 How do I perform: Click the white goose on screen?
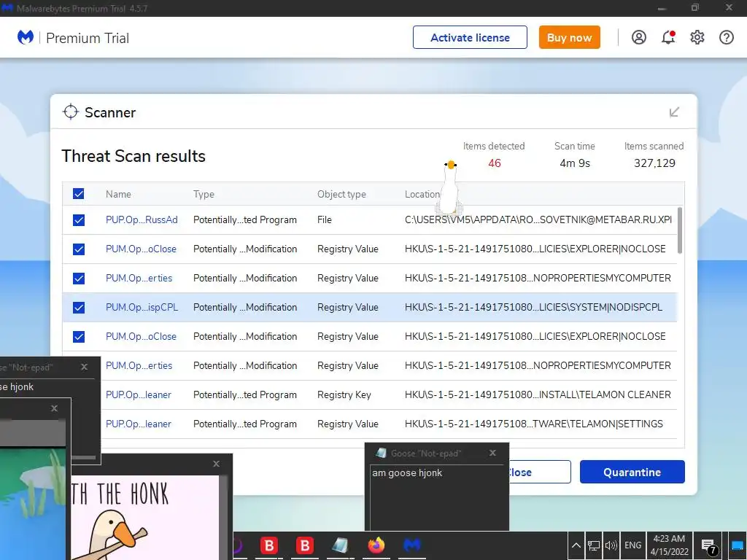click(449, 187)
